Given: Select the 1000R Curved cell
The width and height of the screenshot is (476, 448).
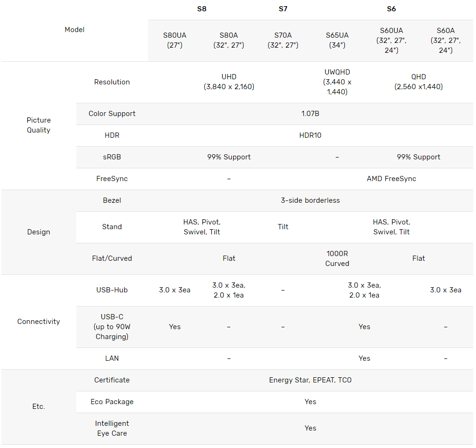Looking at the screenshot, I should 337,258.
